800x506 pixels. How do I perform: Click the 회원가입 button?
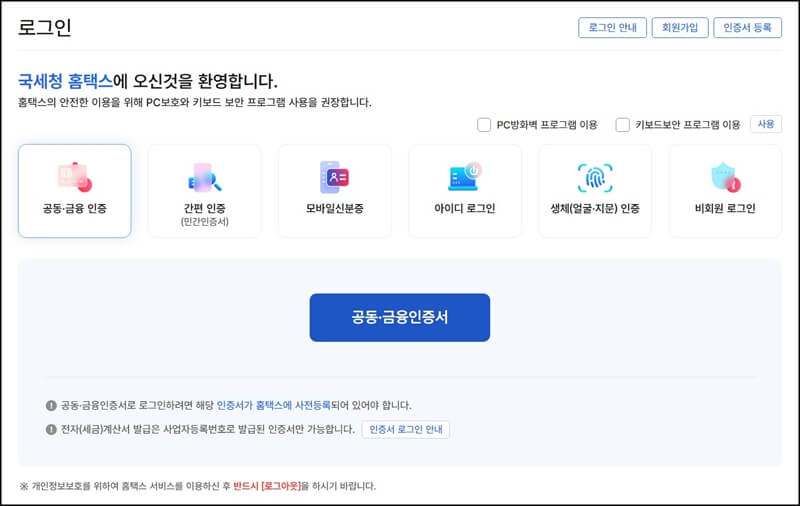(680, 28)
